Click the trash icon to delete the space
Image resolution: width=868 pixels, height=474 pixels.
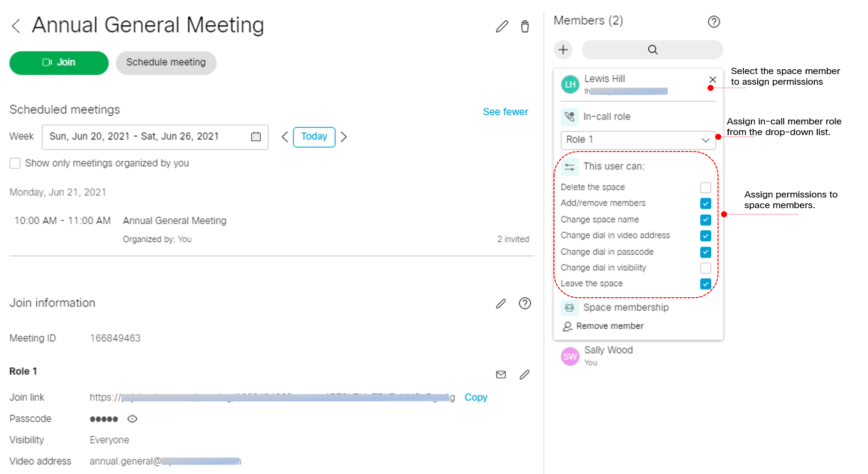coord(524,27)
